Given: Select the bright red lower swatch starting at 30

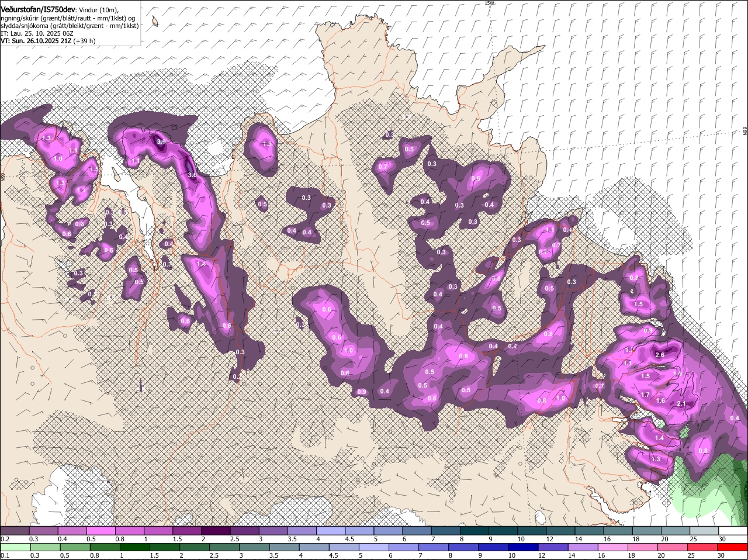Looking at the screenshot, I should pyautogui.click(x=733, y=548).
